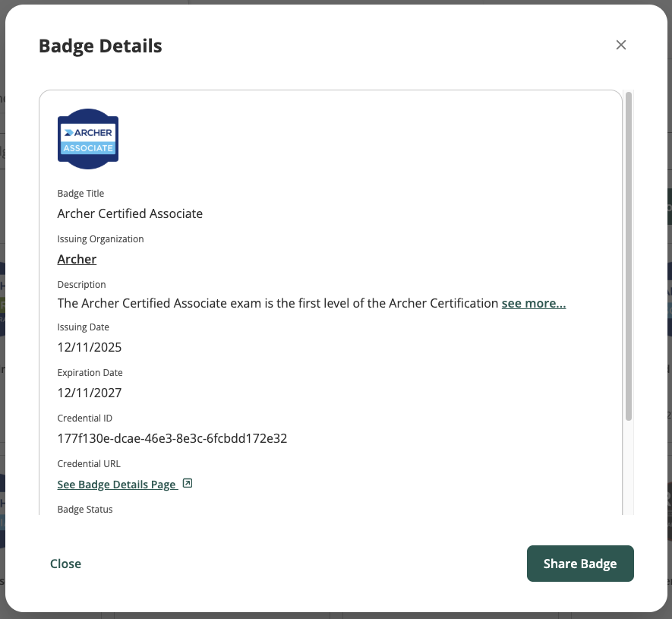Close the Badge Details dialog with X icon
The width and height of the screenshot is (672, 619).
coord(620,45)
